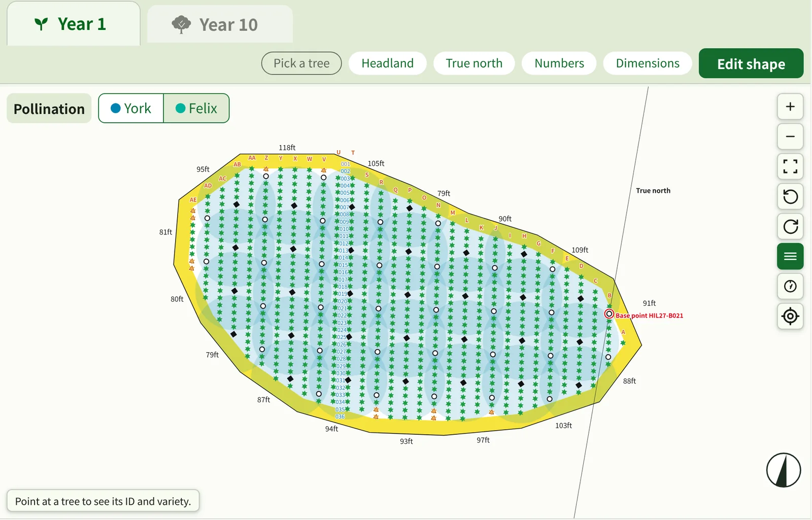Toggle True north line
This screenshot has width=812, height=520.
click(474, 63)
